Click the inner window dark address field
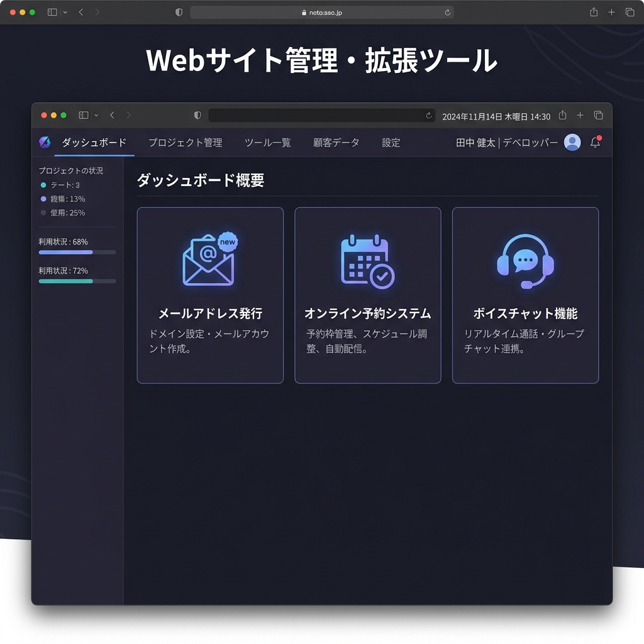The width and height of the screenshot is (644, 644). click(x=323, y=115)
